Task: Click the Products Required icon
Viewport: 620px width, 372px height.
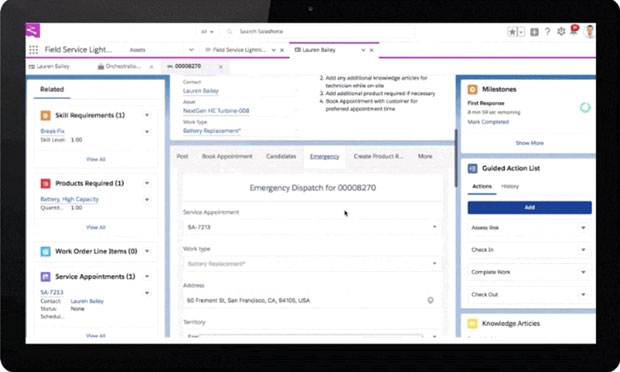Action: pos(45,183)
